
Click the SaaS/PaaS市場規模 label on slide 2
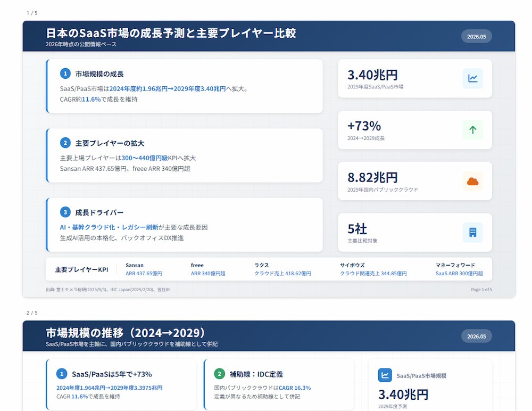pyautogui.click(x=421, y=376)
